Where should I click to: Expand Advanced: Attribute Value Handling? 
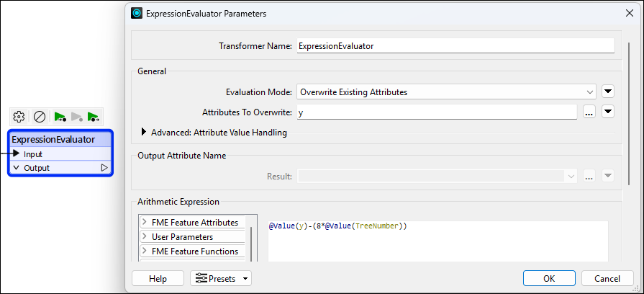click(x=144, y=132)
